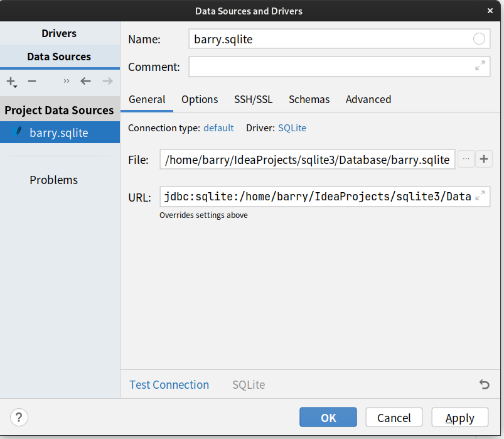Viewport: 504px width, 439px height.
Task: Browse for a database file with ellipsis button
Action: click(466, 159)
